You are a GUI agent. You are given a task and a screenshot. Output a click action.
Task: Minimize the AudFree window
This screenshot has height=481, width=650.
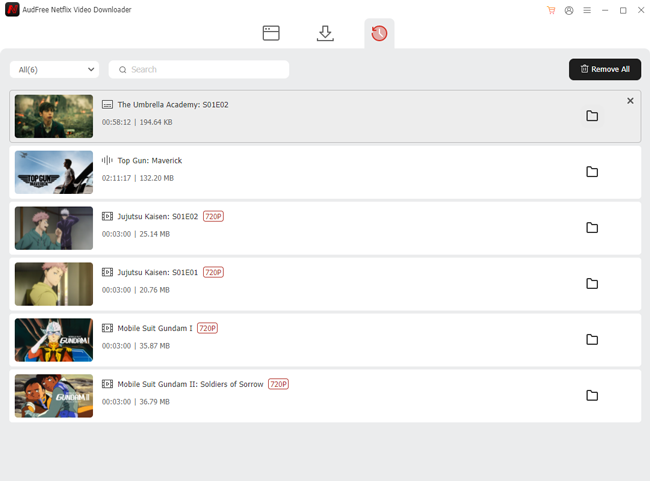click(x=605, y=10)
